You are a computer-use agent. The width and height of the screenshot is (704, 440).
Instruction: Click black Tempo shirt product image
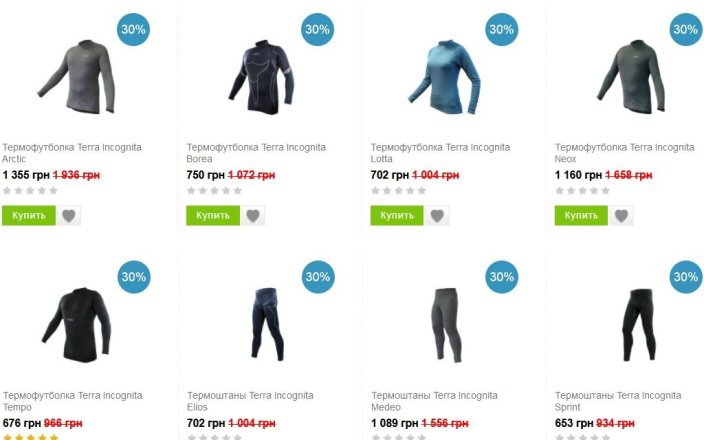click(76, 324)
